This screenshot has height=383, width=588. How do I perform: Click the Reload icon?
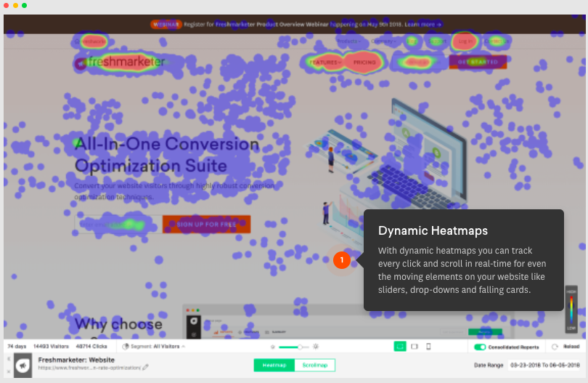[x=555, y=347]
